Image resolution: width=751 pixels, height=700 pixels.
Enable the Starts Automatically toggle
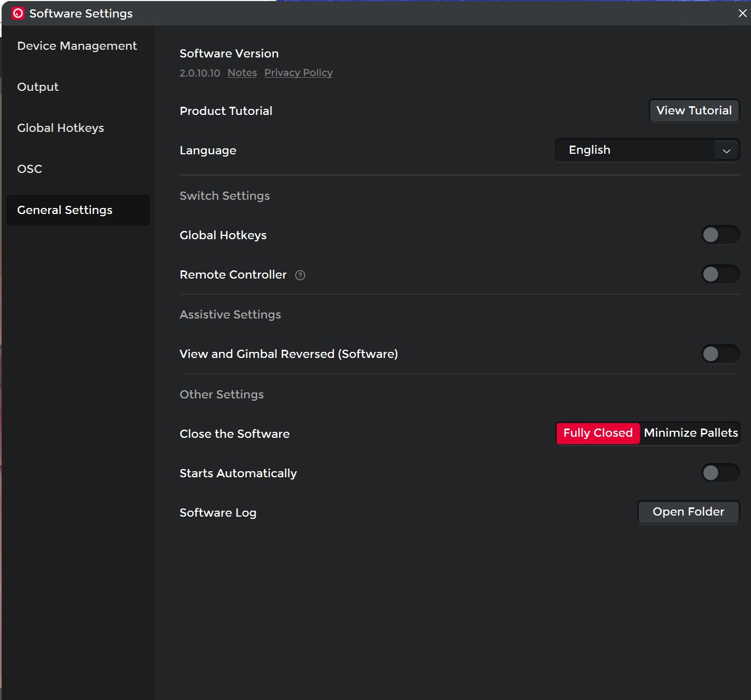point(720,473)
